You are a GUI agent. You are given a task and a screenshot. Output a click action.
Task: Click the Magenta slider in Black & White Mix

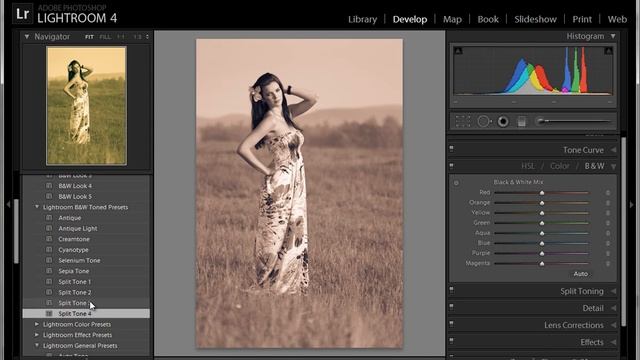tap(542, 264)
